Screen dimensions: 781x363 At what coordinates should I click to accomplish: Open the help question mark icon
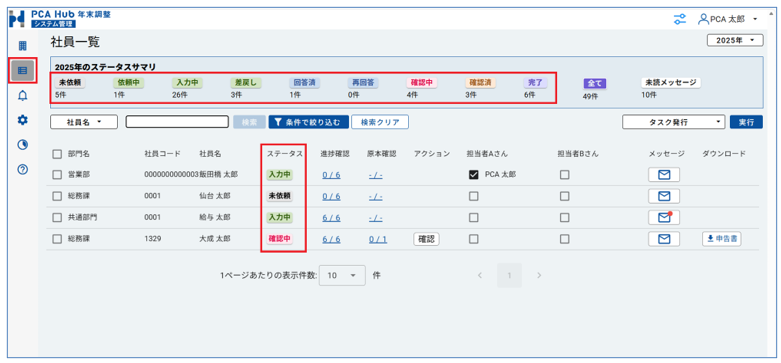pos(22,169)
